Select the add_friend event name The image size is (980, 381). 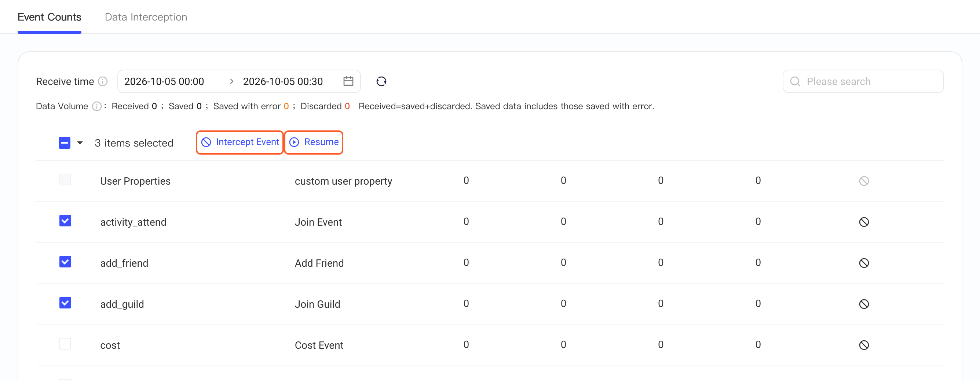pos(124,263)
